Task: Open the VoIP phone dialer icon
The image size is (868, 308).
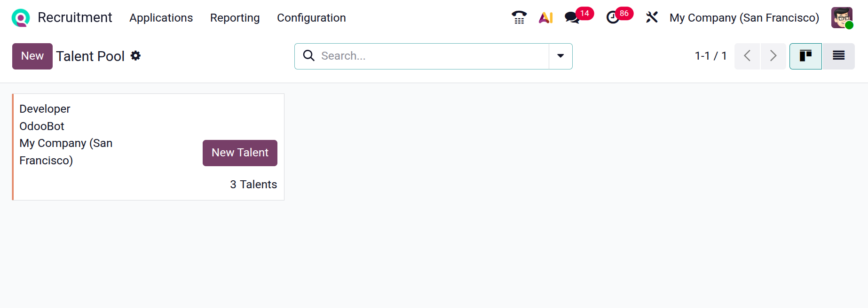Action: (x=519, y=18)
